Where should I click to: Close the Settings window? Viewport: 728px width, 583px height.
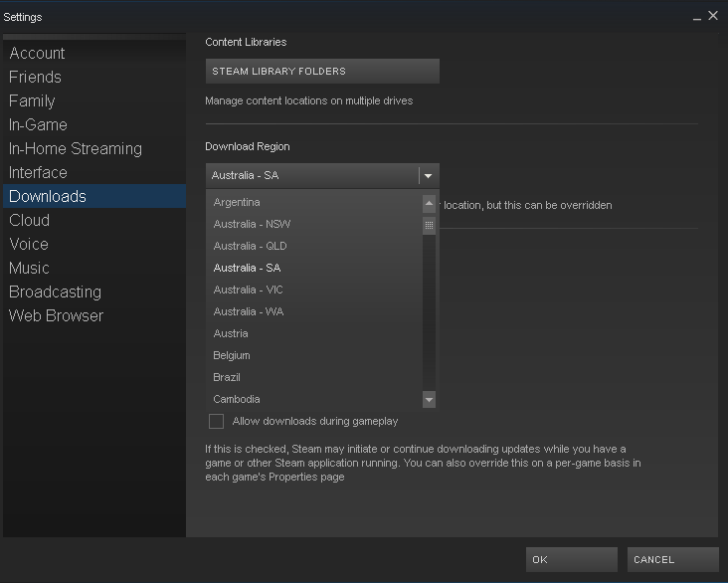[x=713, y=16]
